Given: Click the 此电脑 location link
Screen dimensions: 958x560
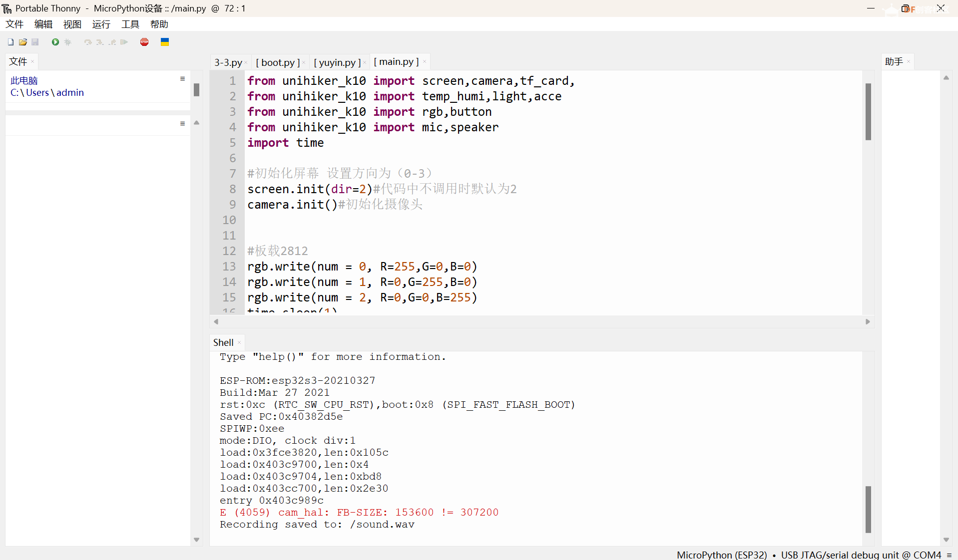Looking at the screenshot, I should tap(24, 80).
